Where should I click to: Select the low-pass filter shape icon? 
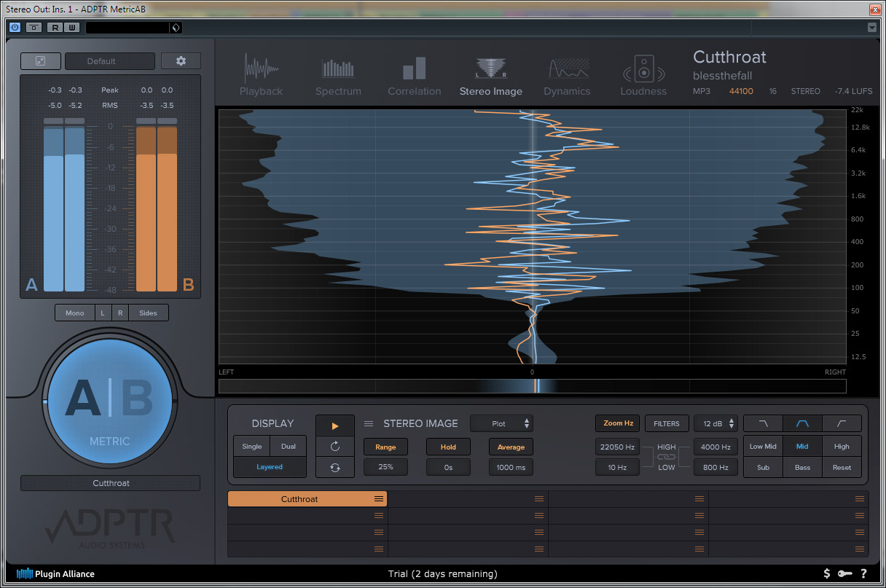pyautogui.click(x=763, y=423)
